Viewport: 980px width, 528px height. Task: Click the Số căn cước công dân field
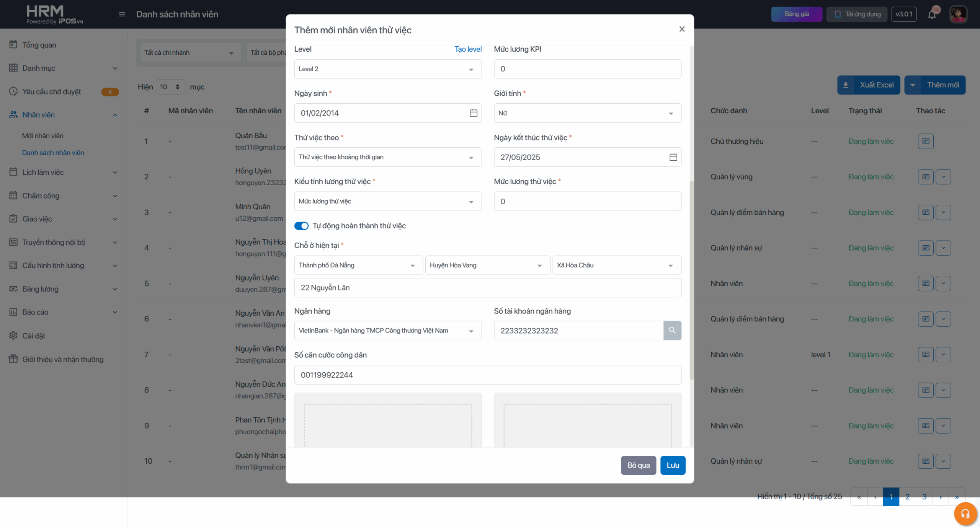[487, 375]
